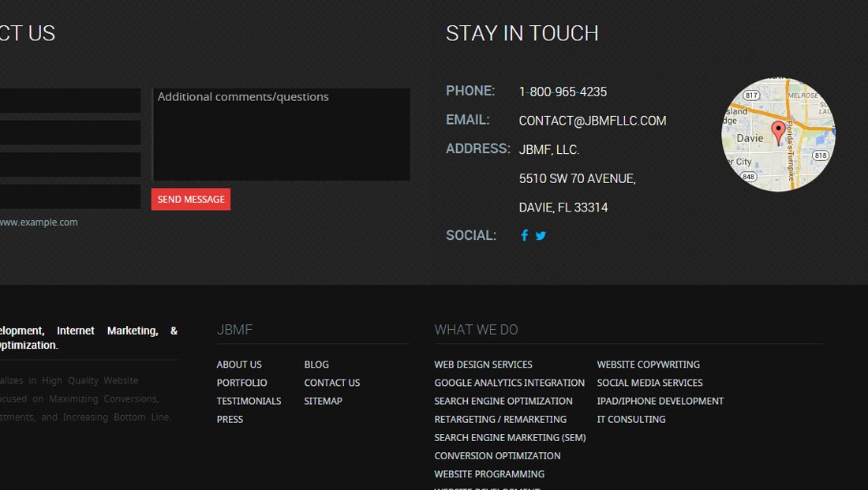Click the JBMF footer column heading
The width and height of the screenshot is (868, 490).
coord(234,330)
